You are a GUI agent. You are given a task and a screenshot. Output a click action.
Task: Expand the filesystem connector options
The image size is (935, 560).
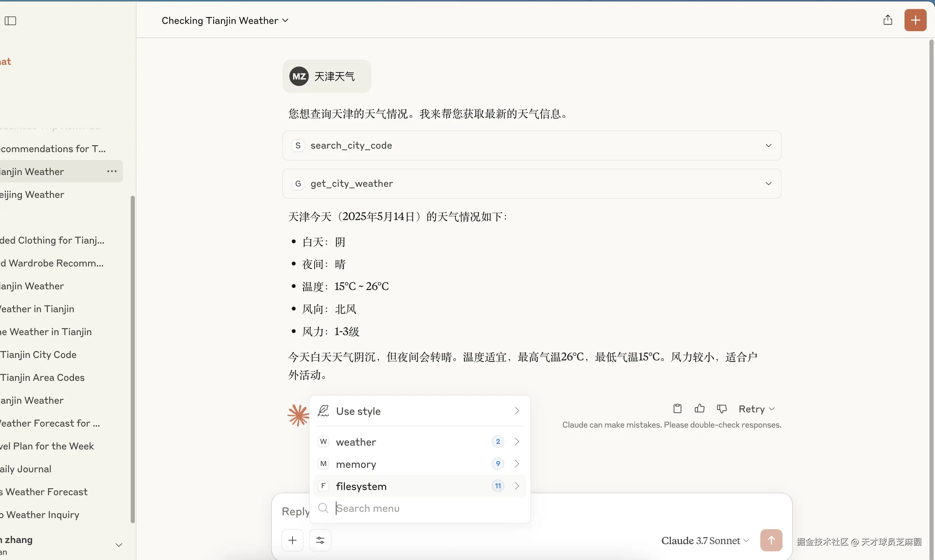(x=517, y=486)
